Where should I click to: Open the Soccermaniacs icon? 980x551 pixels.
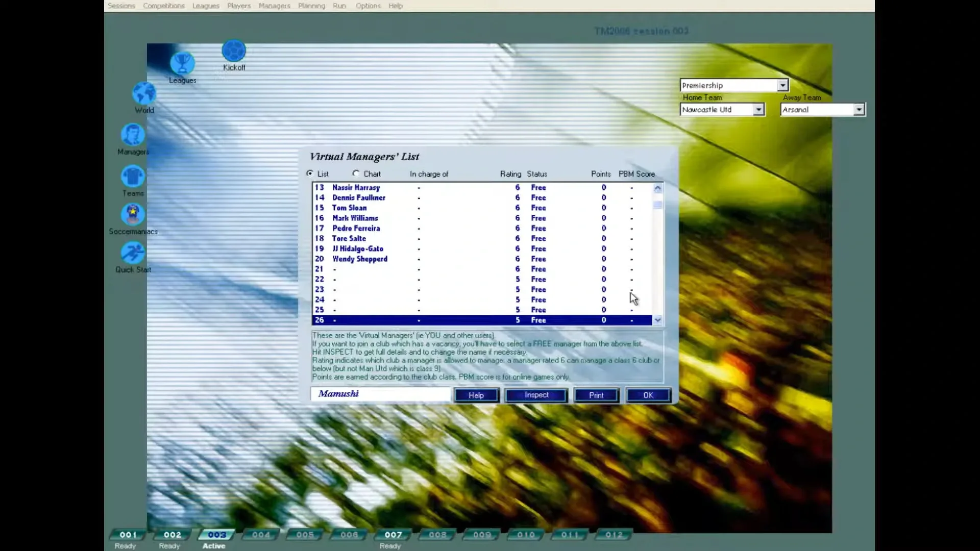133,214
